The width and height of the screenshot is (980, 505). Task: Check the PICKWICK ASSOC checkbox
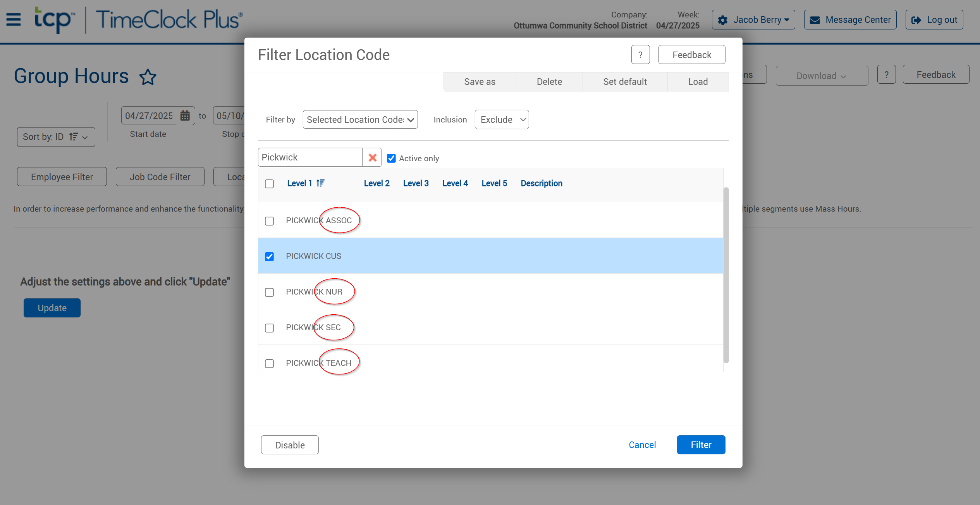[269, 221]
